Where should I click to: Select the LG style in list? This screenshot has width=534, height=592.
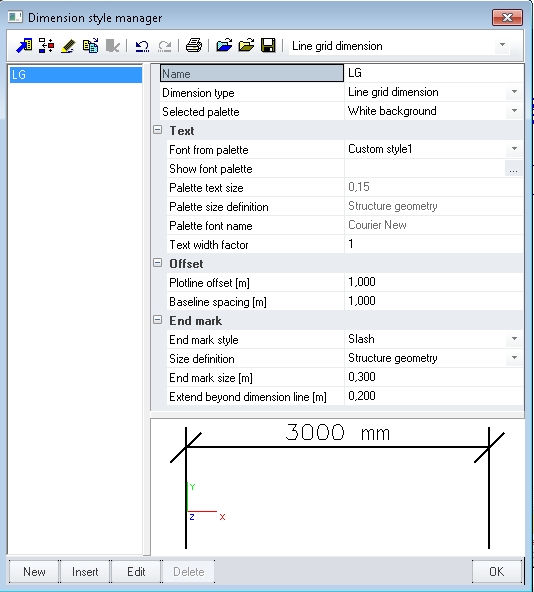(x=76, y=75)
